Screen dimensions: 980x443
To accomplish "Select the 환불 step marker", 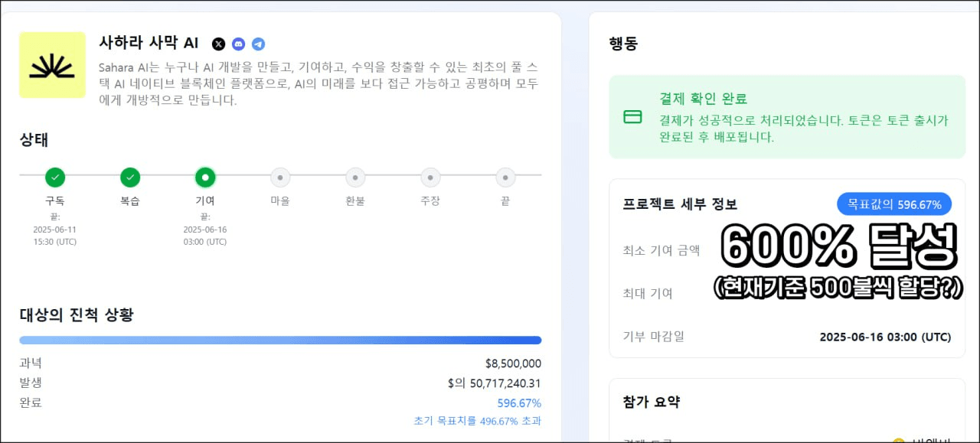I will pos(355,178).
